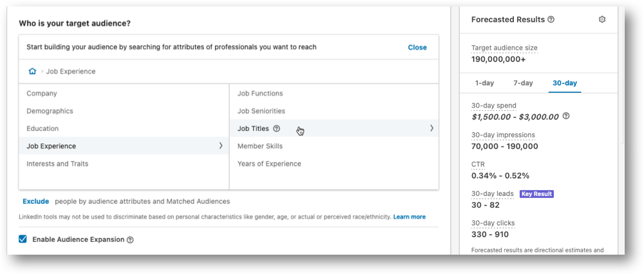Image resolution: width=644 pixels, height=274 pixels.
Task: Click help icon beside Forecasted Results
Action: [551, 19]
